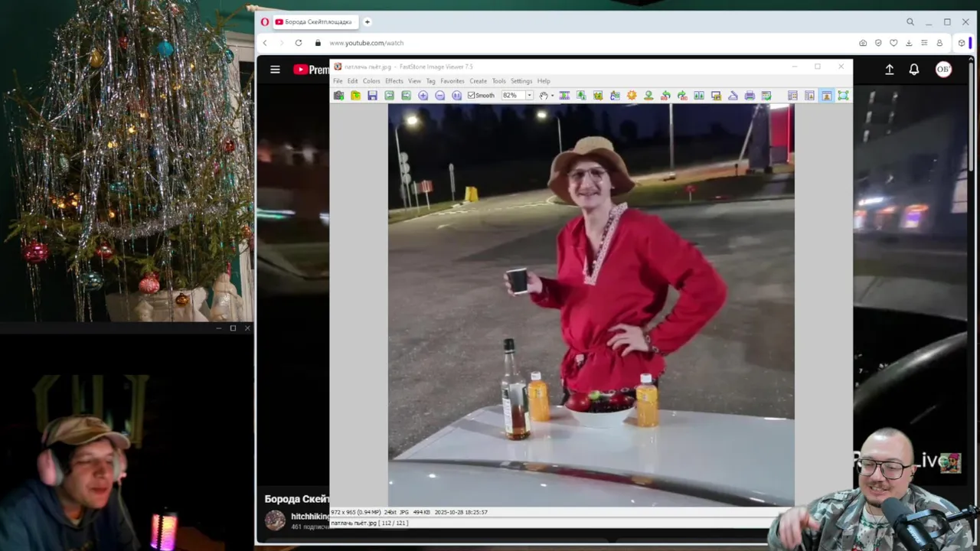The image size is (980, 551).
Task: Open the Tag menu
Action: (431, 81)
